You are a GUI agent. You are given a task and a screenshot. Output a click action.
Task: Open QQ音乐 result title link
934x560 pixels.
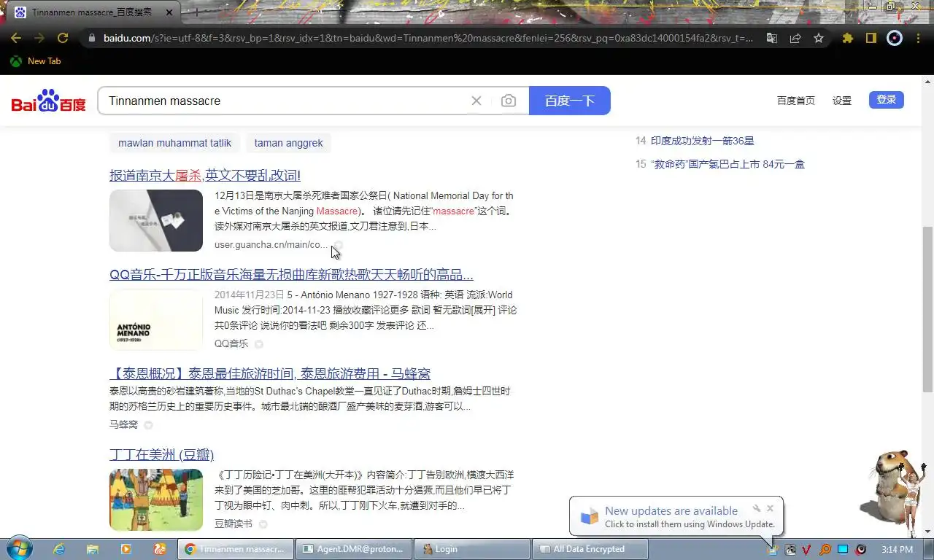click(x=291, y=275)
